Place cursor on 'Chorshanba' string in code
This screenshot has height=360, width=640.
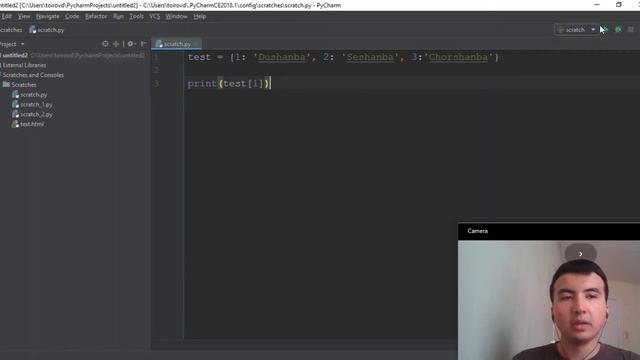pyautogui.click(x=458, y=57)
